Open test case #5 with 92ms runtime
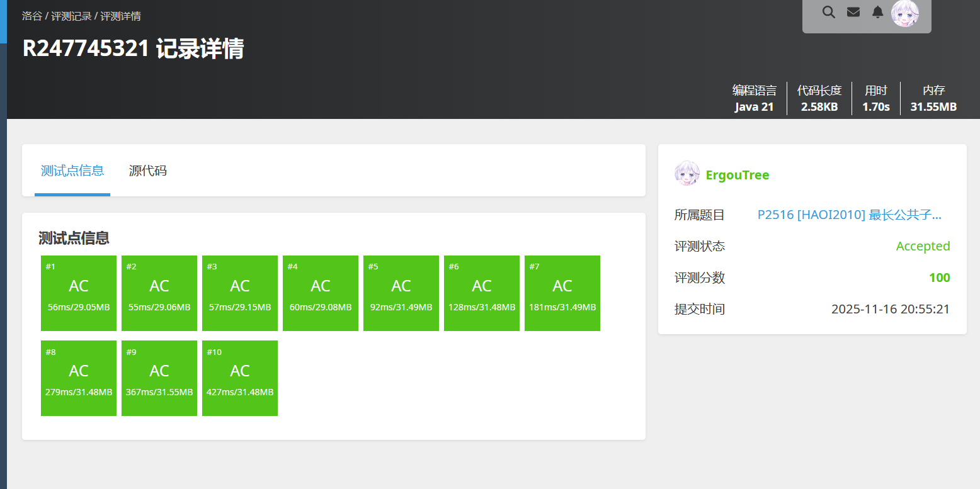The image size is (980, 489). point(401,293)
